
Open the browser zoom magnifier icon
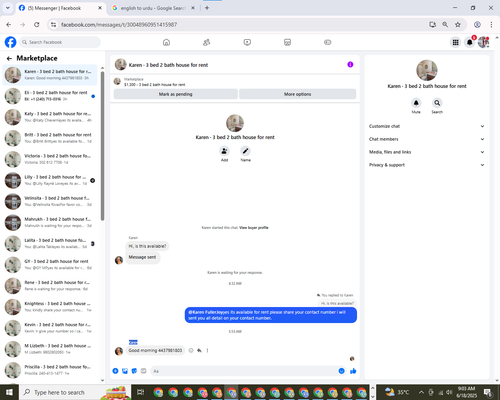click(445, 25)
